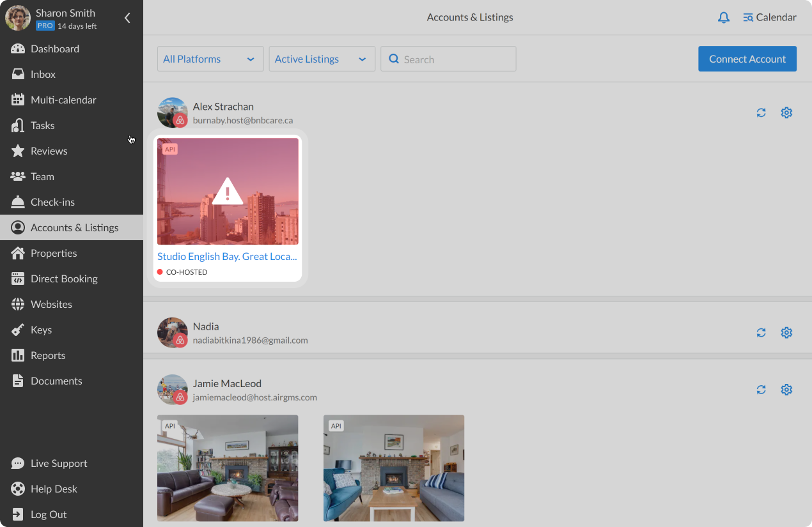
Task: Click the Reviews star icon
Action: (x=18, y=151)
